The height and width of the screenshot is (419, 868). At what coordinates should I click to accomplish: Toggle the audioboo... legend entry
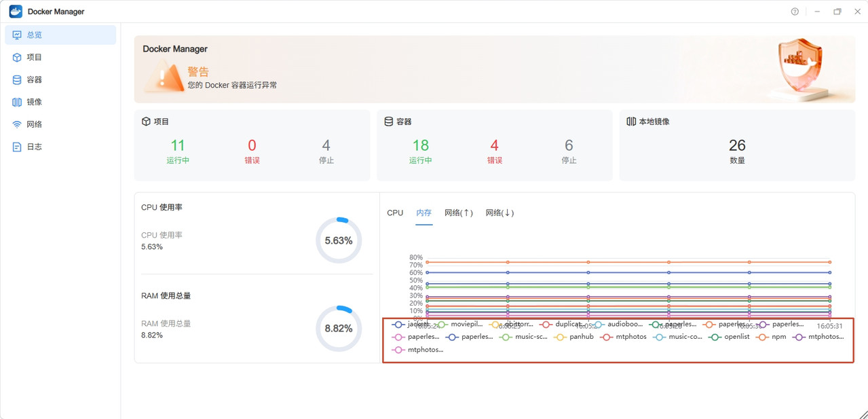coord(618,325)
